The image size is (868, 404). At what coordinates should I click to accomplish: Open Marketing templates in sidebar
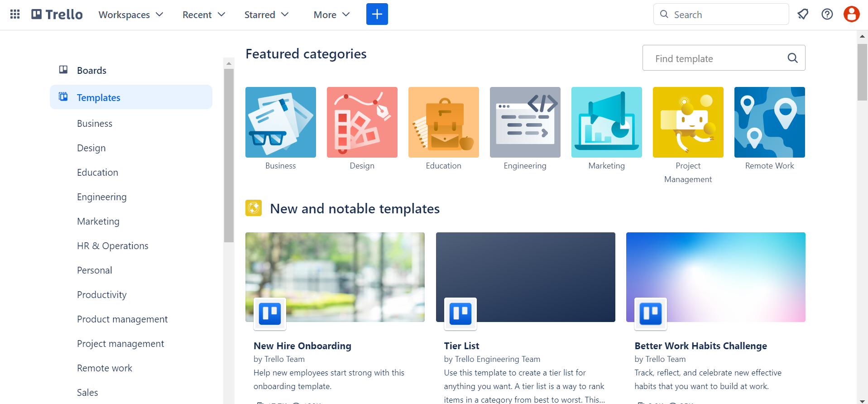98,221
